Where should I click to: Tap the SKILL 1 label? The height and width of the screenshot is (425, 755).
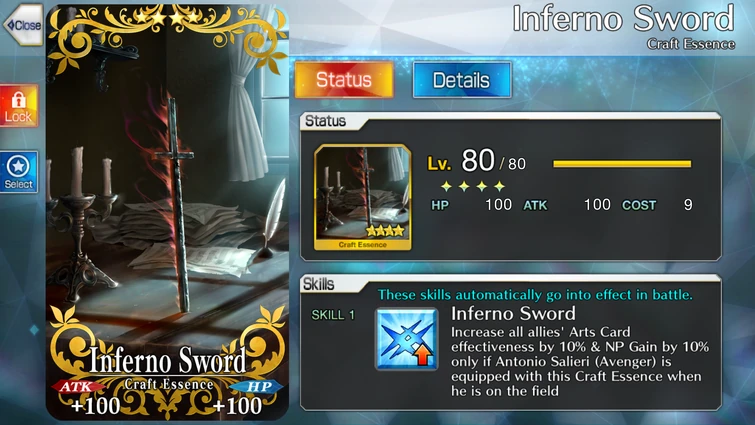coord(333,315)
